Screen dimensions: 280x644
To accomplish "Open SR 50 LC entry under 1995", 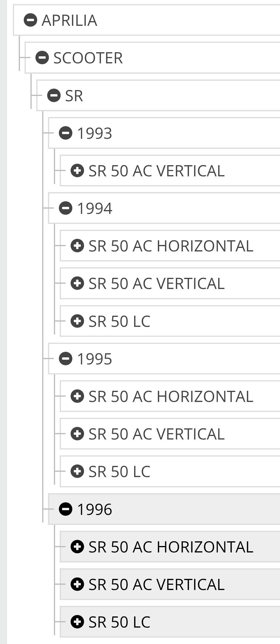I will coord(119,471).
